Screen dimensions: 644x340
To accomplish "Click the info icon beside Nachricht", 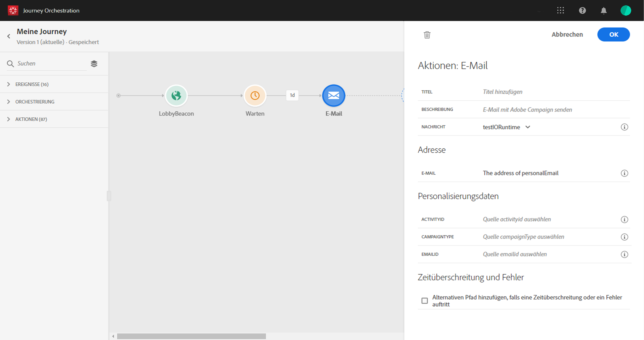I will tap(624, 127).
